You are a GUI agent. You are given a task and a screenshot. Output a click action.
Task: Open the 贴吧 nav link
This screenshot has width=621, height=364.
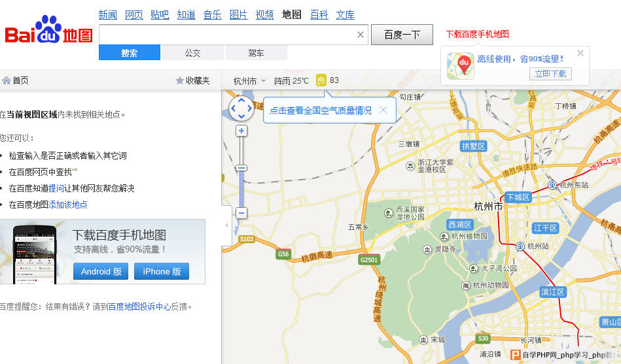pyautogui.click(x=160, y=15)
